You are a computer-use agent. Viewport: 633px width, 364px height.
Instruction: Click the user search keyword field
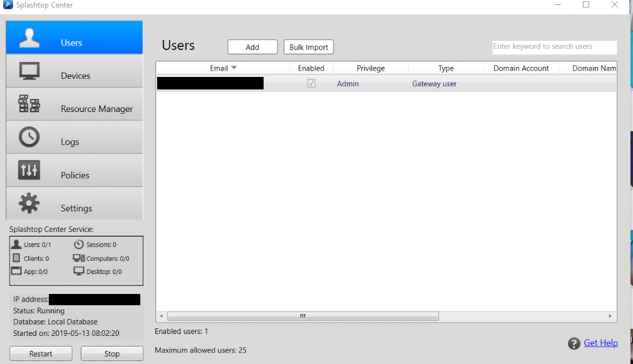pyautogui.click(x=553, y=46)
